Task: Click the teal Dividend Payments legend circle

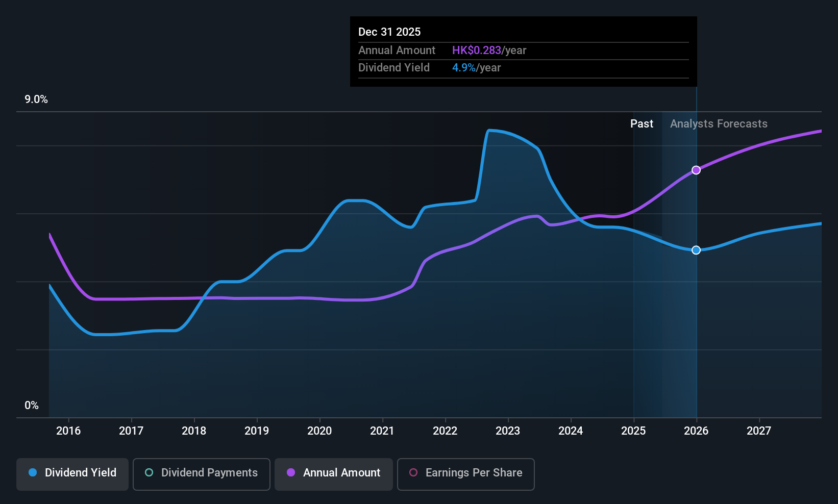Action: tap(149, 472)
